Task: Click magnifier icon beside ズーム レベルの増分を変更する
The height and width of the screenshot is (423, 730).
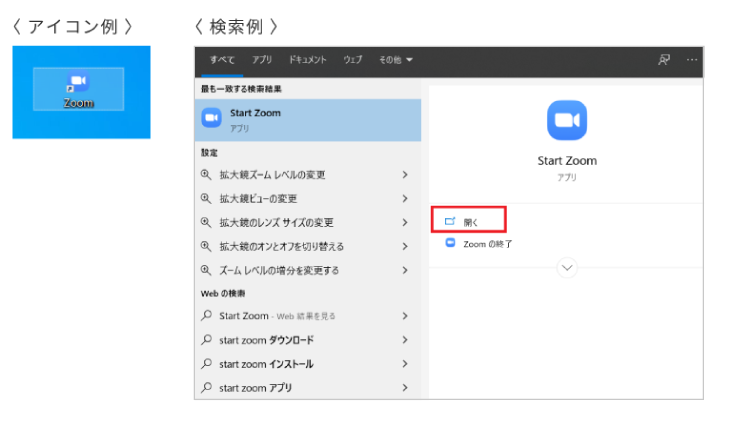Action: (206, 270)
